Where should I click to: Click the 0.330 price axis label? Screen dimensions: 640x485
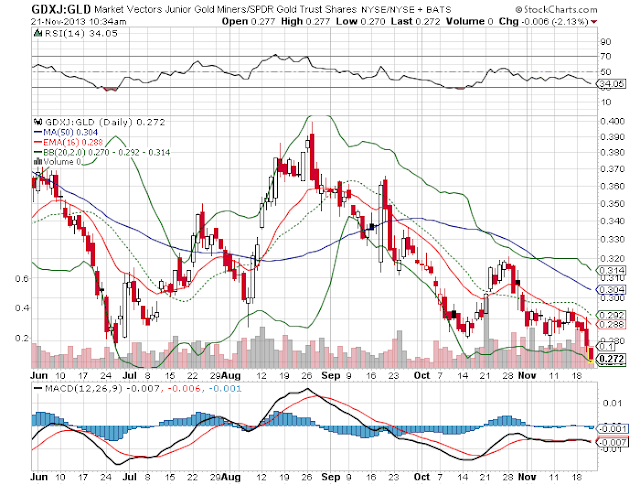tap(612, 239)
